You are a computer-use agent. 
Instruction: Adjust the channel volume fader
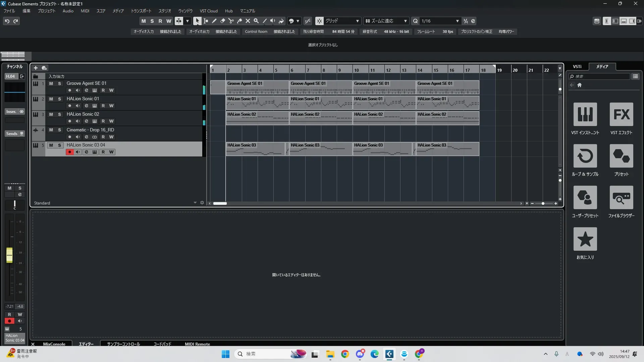pyautogui.click(x=9, y=255)
